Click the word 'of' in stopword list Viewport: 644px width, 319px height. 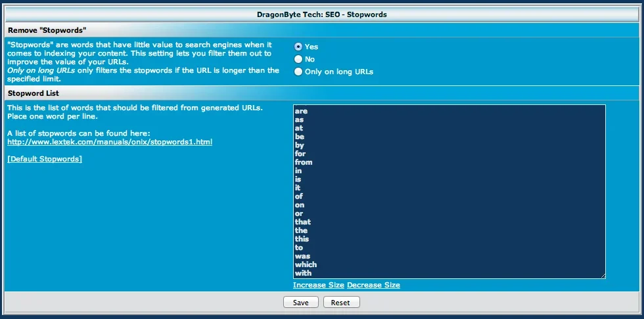298,196
